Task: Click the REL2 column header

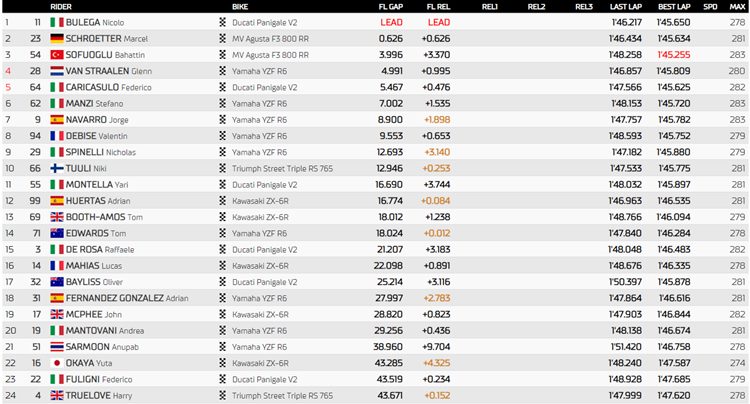Action: tap(536, 7)
